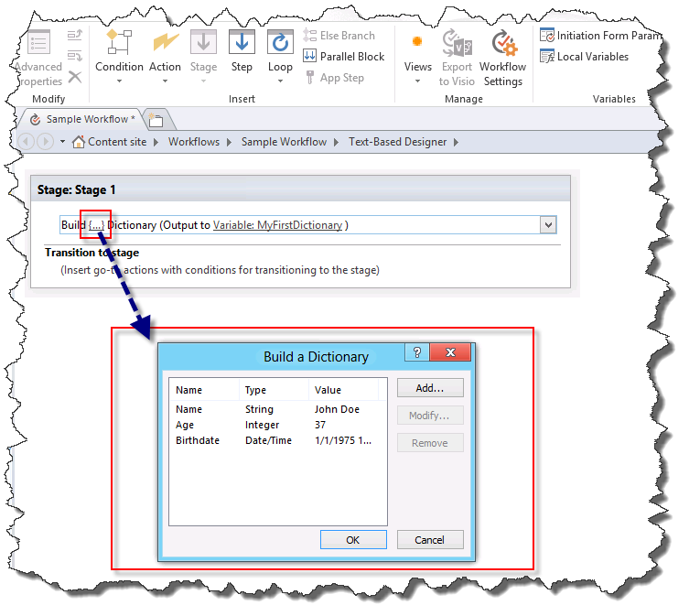Add an Else Branch
Viewport: 689px width, 616px height.
pyautogui.click(x=339, y=35)
